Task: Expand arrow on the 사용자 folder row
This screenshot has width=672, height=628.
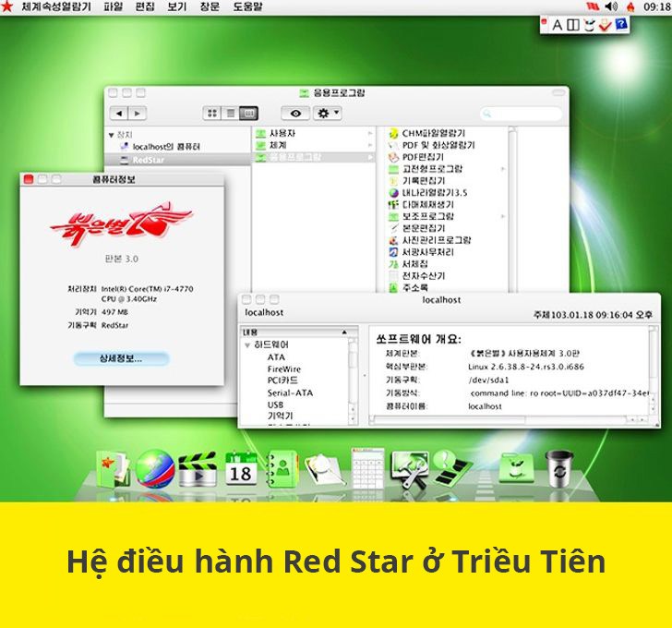Action: pyautogui.click(x=370, y=133)
